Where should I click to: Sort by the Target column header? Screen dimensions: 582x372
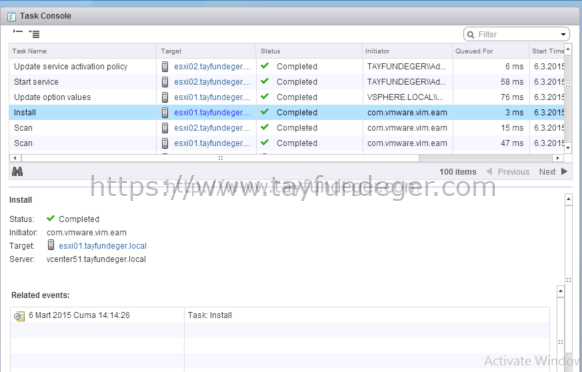pos(206,51)
